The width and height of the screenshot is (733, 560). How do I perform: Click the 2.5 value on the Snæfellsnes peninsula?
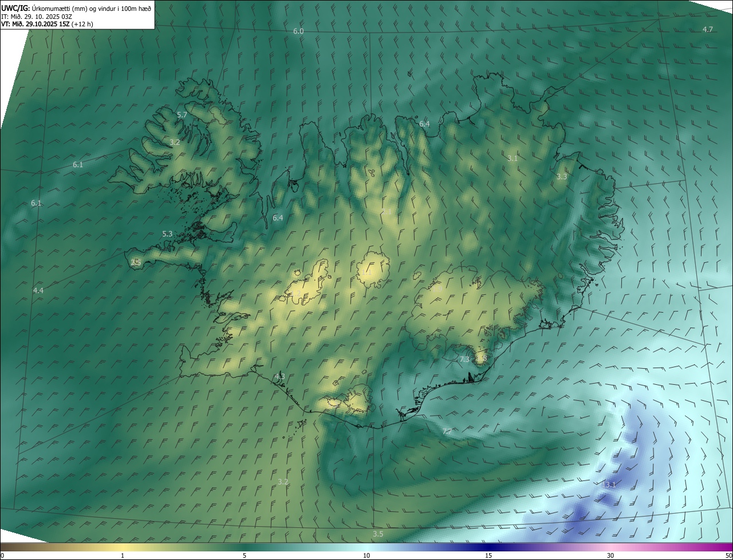(136, 262)
